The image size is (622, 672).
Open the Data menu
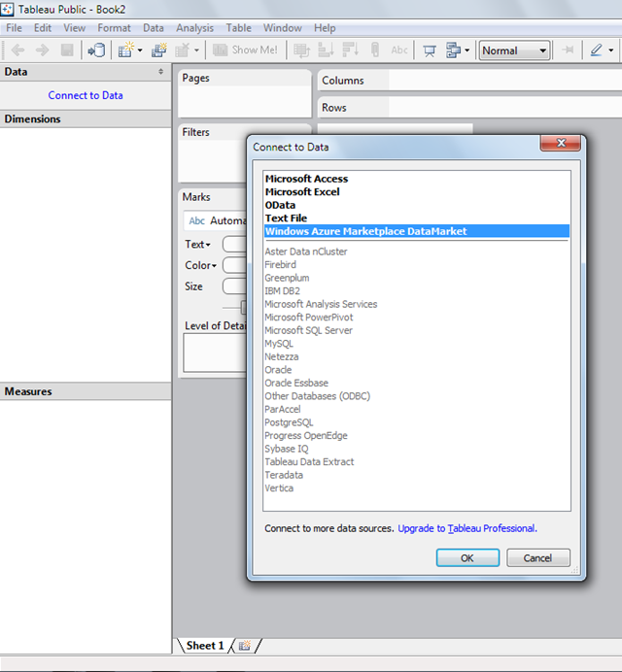point(154,28)
